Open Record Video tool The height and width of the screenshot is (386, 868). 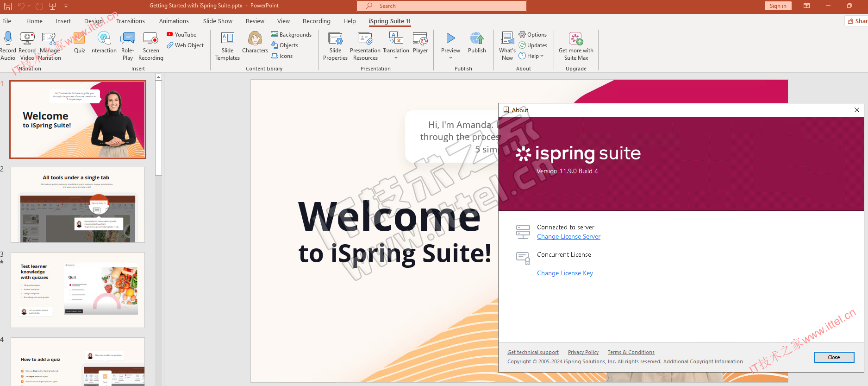pyautogui.click(x=27, y=46)
